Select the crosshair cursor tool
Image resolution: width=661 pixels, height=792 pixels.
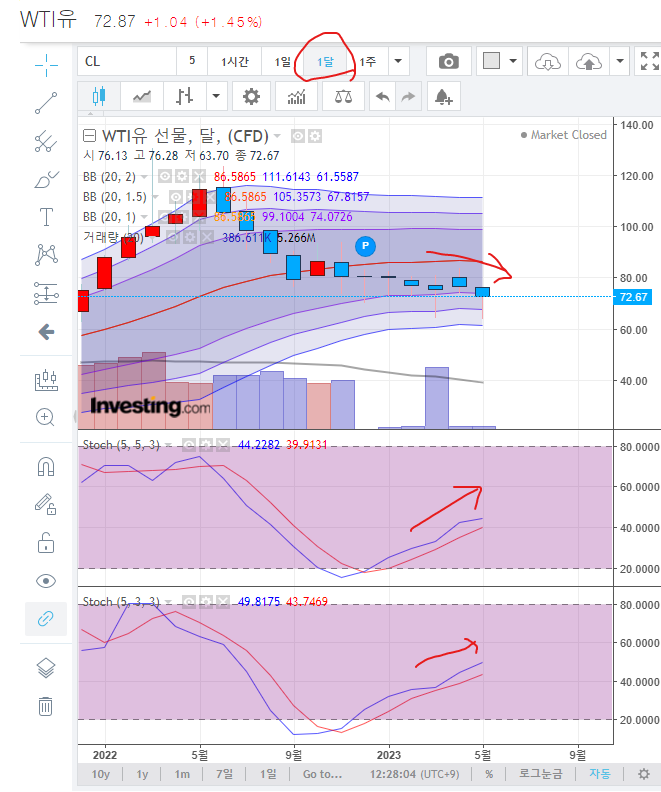click(x=46, y=65)
